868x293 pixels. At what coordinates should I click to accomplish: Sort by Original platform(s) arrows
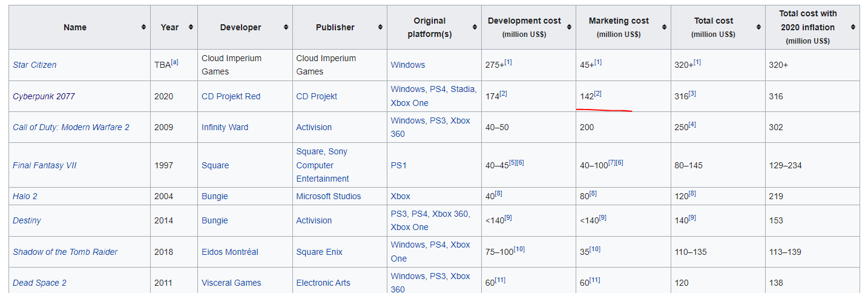475,27
